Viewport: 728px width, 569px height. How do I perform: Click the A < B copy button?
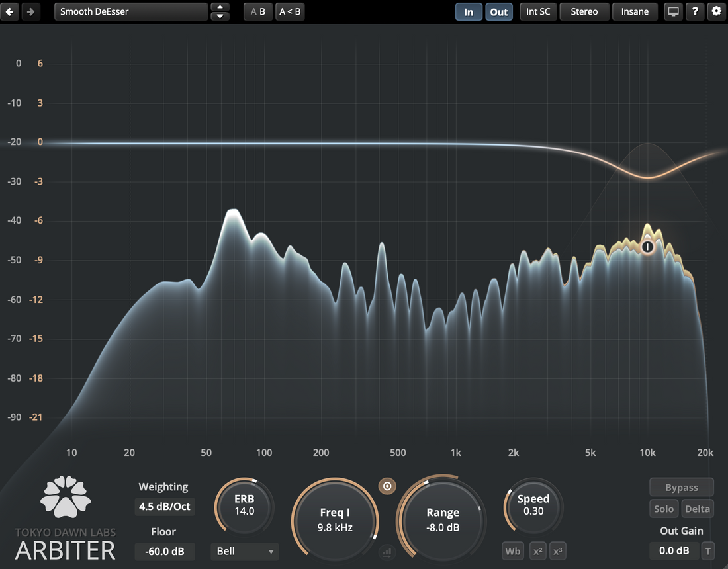pos(290,12)
